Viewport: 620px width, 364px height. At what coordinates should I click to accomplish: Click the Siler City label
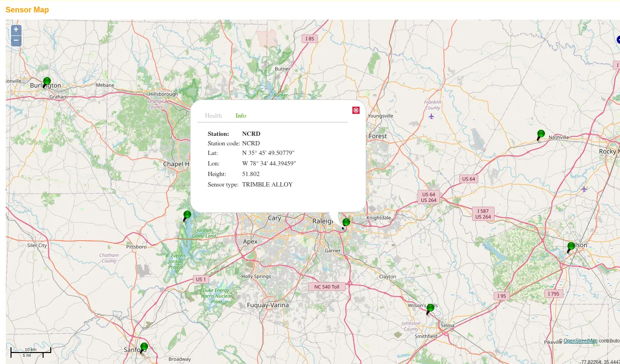pyautogui.click(x=37, y=245)
